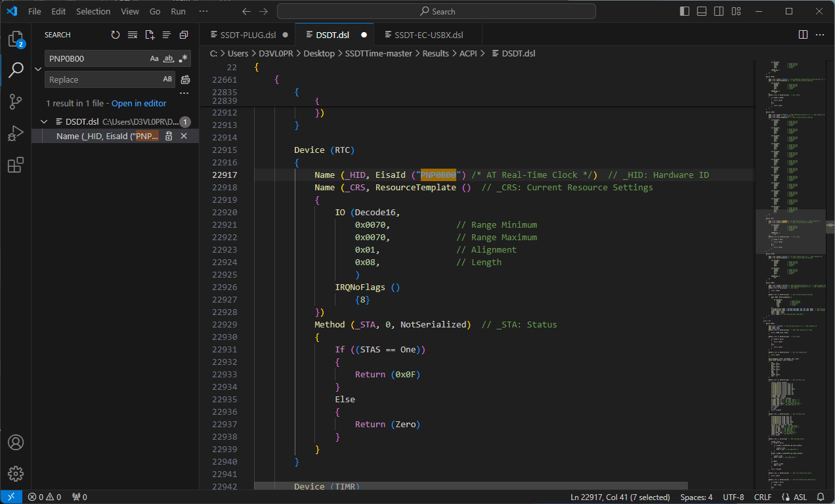Split the editor to the right
The image size is (835, 504).
click(x=803, y=35)
